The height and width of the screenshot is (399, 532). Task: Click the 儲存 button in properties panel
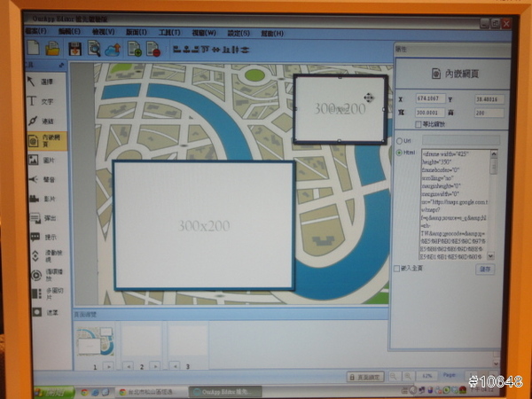[485, 270]
